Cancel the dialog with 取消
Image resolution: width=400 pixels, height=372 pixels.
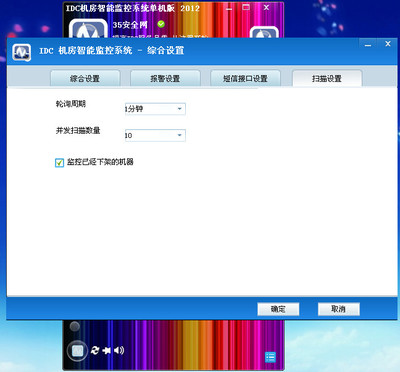pos(339,309)
